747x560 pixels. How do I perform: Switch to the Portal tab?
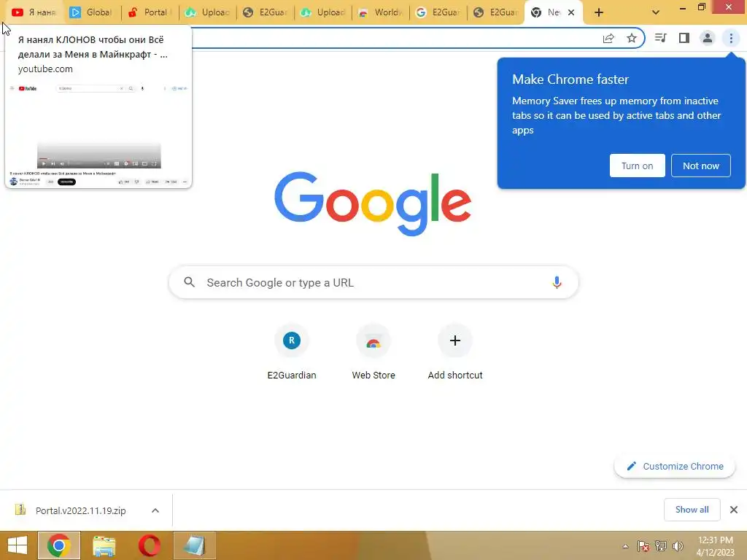[149, 12]
